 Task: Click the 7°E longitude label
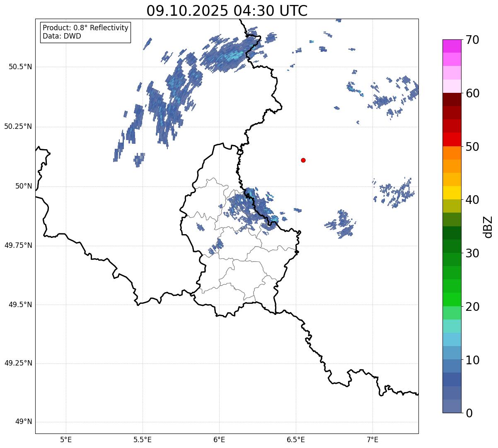tap(373, 439)
